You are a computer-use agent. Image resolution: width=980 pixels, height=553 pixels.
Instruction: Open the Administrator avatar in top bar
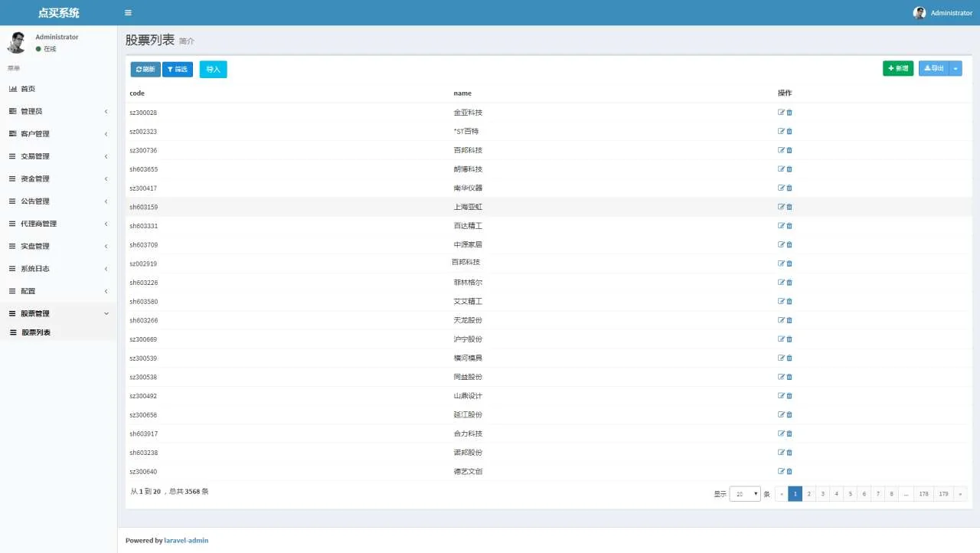[920, 13]
